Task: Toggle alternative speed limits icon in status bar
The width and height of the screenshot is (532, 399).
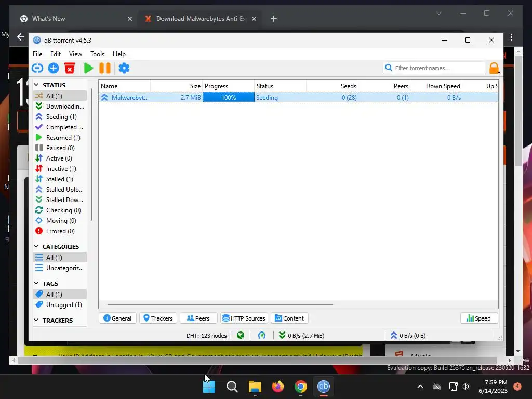Action: pos(262,336)
